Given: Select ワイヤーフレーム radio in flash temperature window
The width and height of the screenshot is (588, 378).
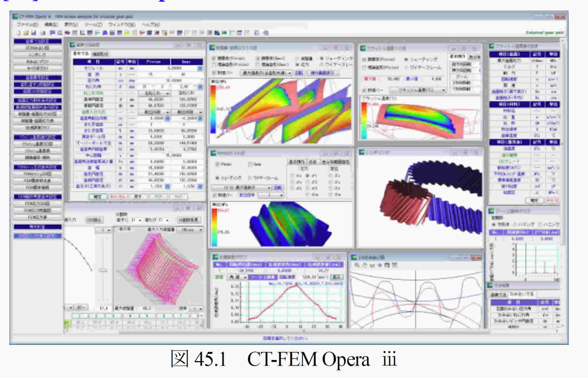Looking at the screenshot, I should (x=406, y=67).
